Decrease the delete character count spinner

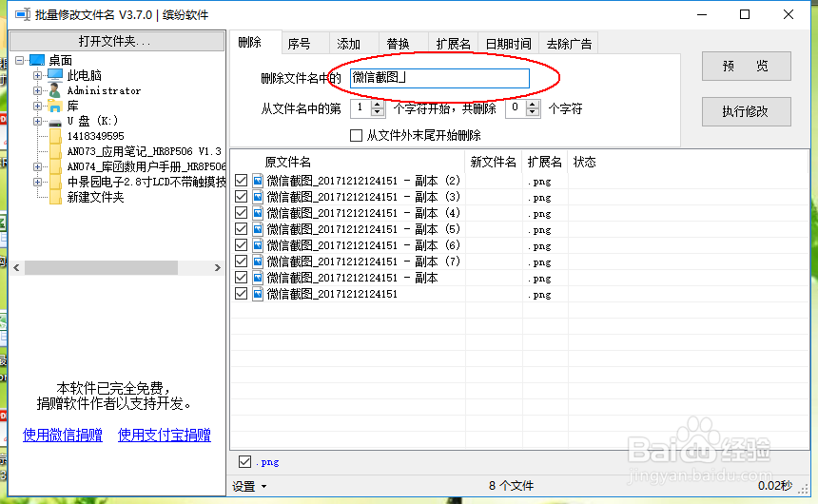point(533,113)
